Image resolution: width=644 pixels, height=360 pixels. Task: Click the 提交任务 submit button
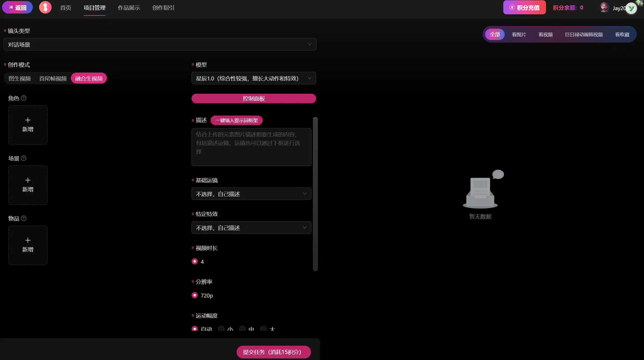coord(273,352)
